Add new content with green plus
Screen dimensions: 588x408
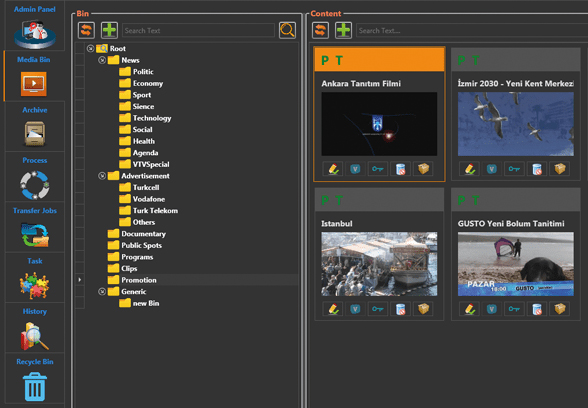point(344,30)
